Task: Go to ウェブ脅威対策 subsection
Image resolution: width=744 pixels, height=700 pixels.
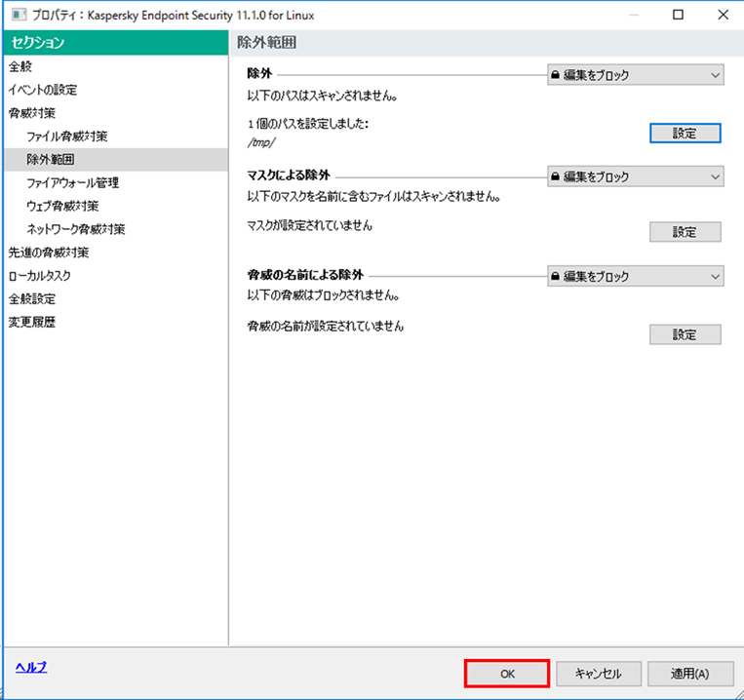Action: [116, 207]
